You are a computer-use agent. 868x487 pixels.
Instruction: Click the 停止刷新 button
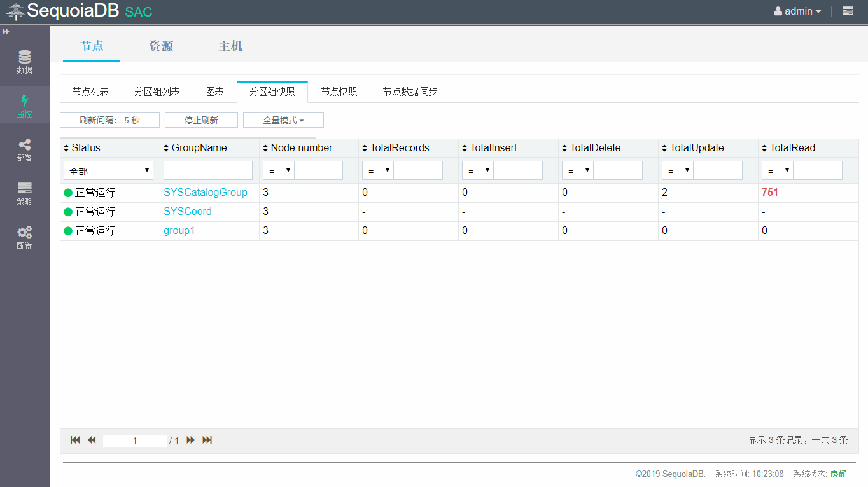click(x=201, y=120)
